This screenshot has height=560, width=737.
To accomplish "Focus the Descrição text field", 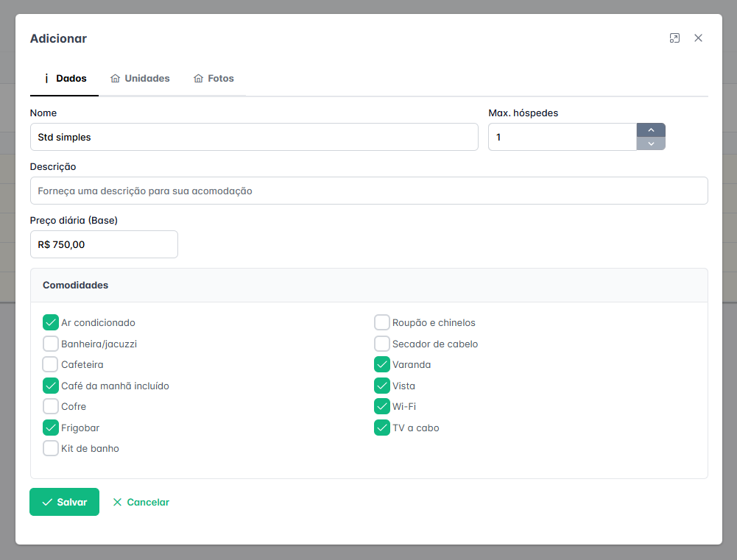I will 368,191.
